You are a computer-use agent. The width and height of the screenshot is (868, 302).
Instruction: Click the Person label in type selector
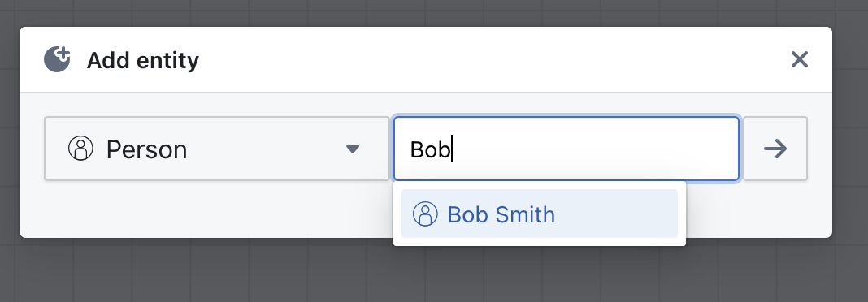[146, 149]
